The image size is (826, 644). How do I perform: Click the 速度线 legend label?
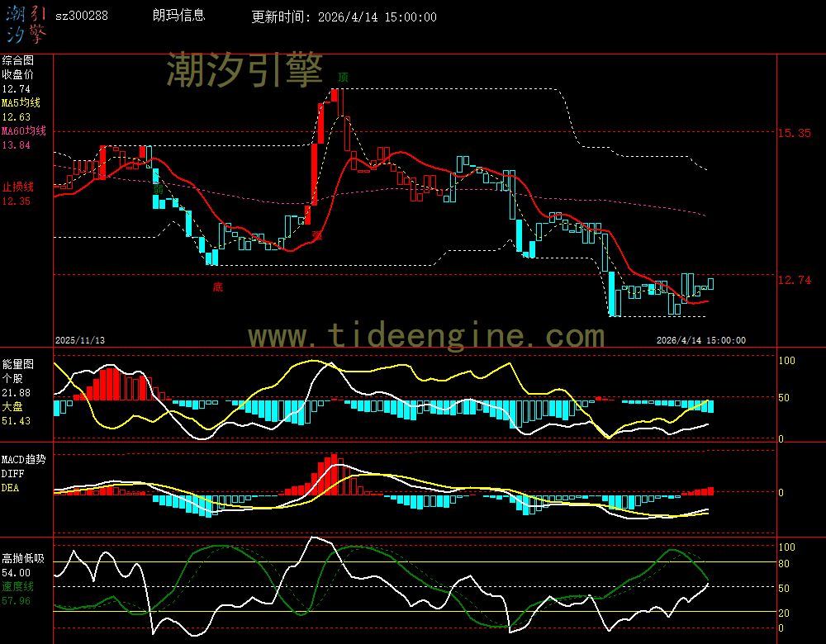17,586
